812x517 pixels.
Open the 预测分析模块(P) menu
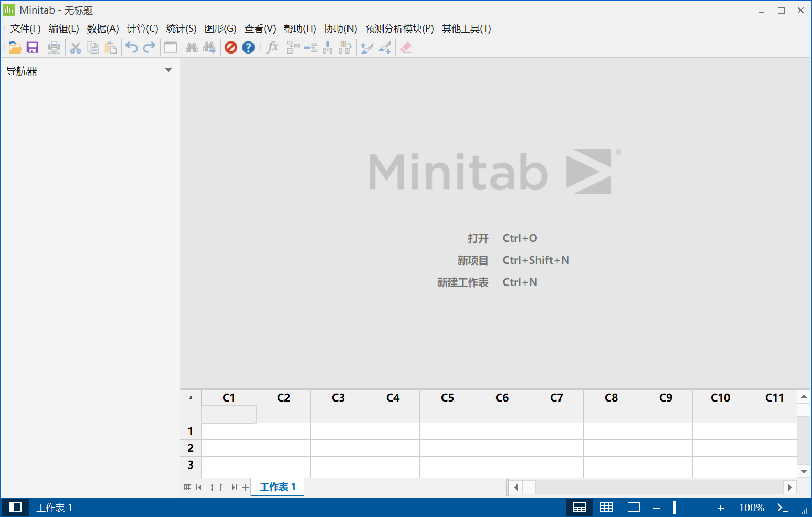[399, 29]
